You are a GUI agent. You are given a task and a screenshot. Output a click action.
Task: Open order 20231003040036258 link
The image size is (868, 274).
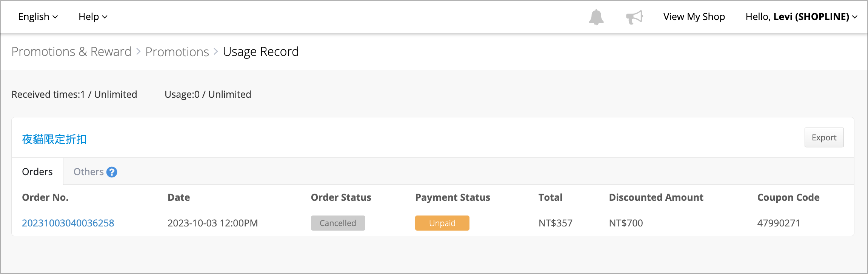68,223
